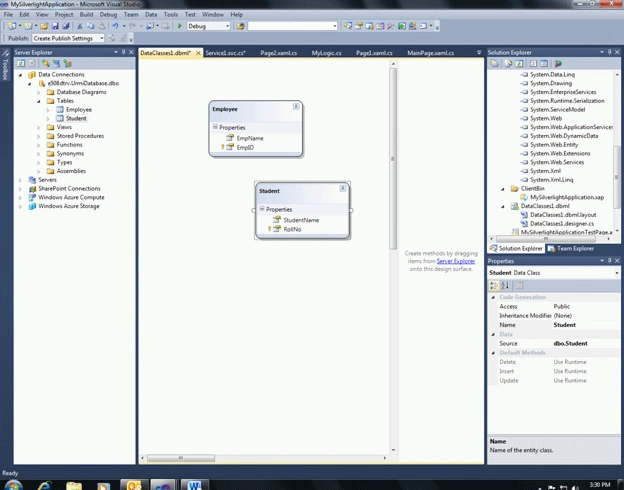Switch to the Service1.svc.cs tab
Screen dimensions: 624x490
[226, 53]
